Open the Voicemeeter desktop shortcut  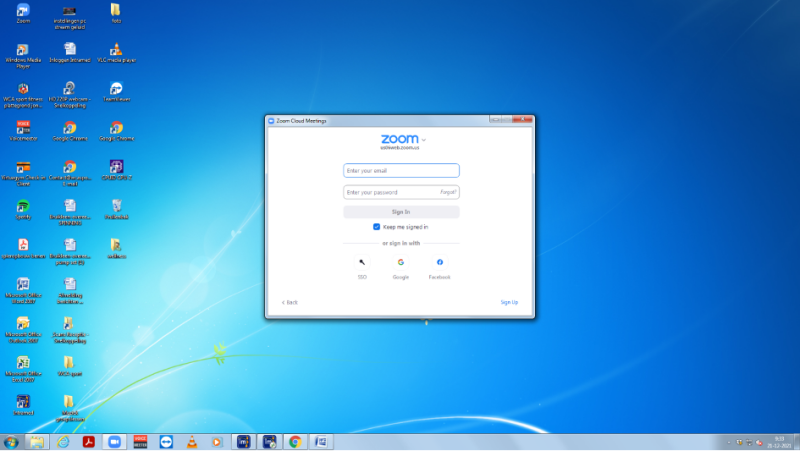click(23, 128)
